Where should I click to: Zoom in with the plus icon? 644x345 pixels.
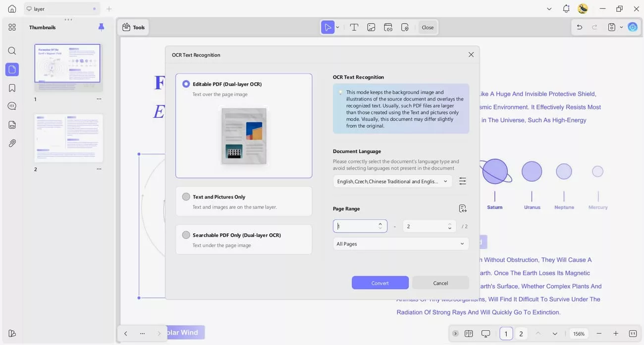click(616, 334)
